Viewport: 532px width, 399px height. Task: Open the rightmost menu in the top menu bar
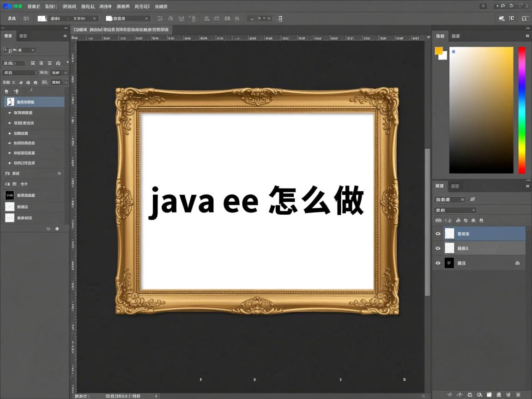coord(161,6)
